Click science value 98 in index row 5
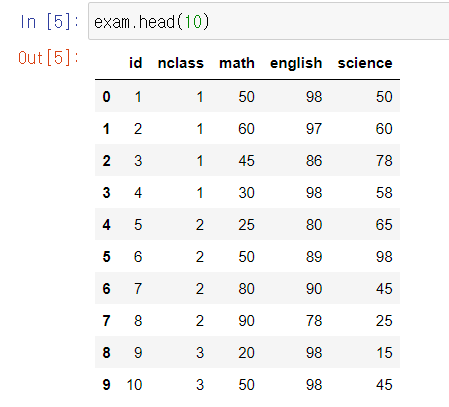The height and width of the screenshot is (407, 449). 384,257
